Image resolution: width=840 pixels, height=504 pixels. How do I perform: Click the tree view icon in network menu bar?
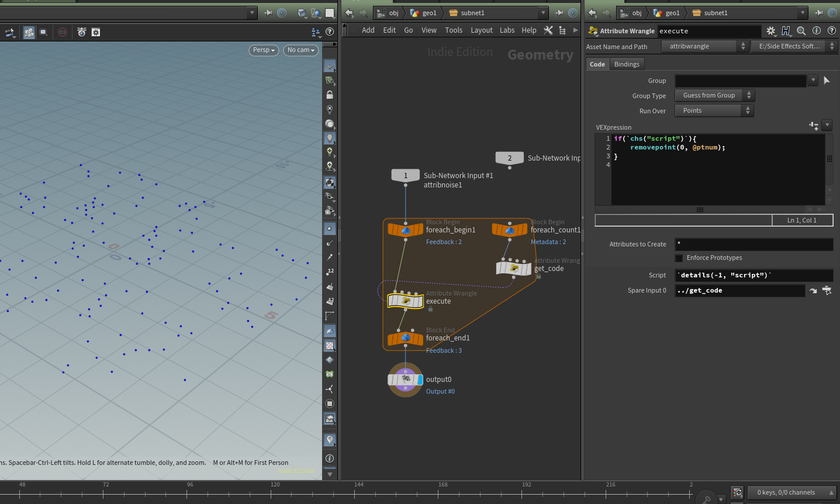[562, 30]
